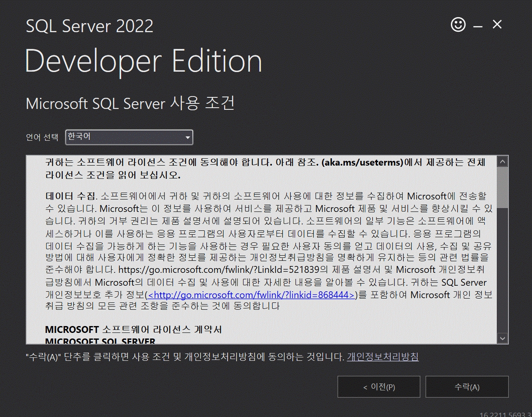This screenshot has width=532, height=417.
Task: Click the 데이터 수집 bold heading text
Action: click(x=71, y=196)
